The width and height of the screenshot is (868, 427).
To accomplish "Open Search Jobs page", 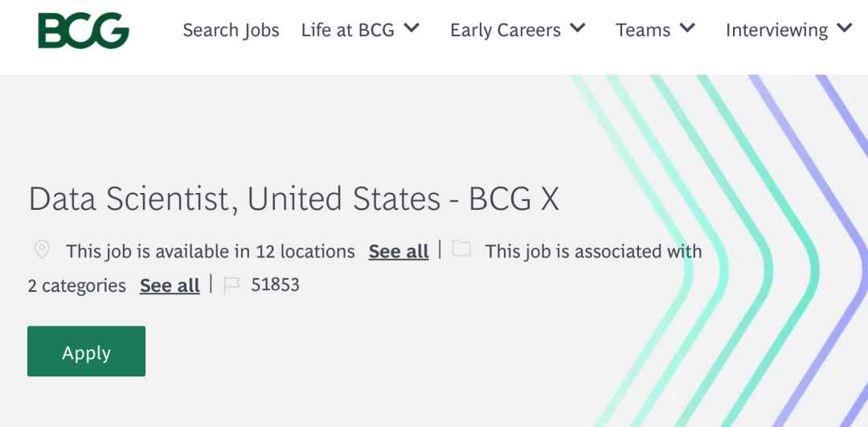I will point(231,30).
